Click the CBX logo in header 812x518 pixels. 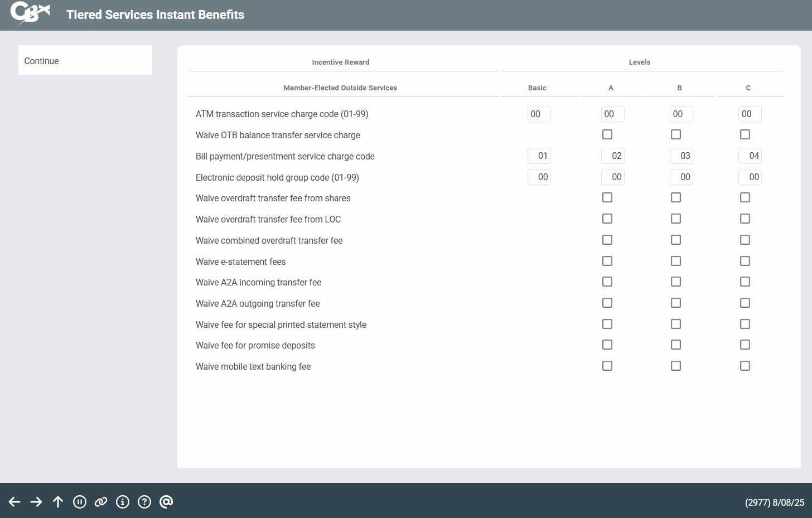pos(30,13)
